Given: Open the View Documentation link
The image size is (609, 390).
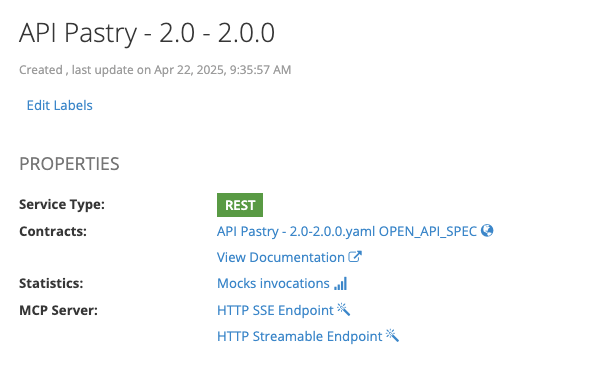Looking at the screenshot, I should (x=281, y=257).
